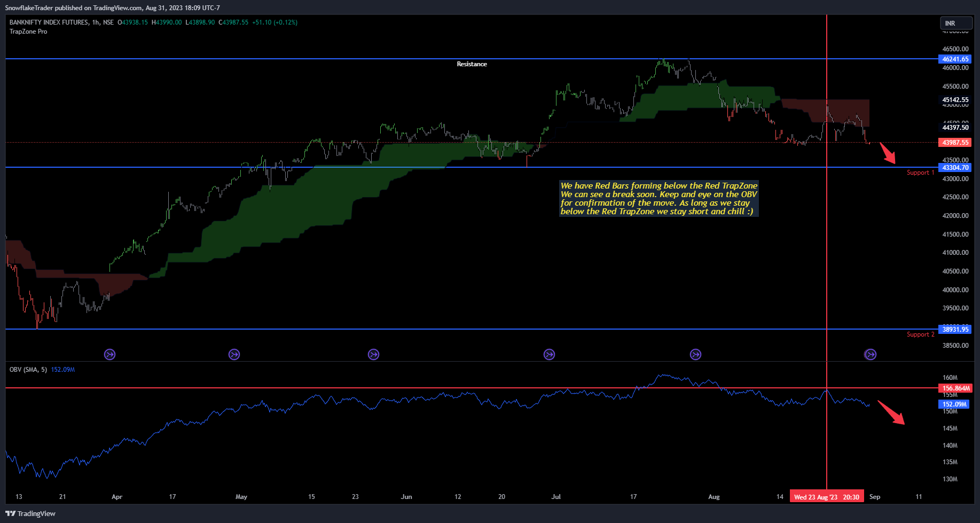The width and height of the screenshot is (980, 523).
Task: Click the +51.10 (+0.12%) change value
Action: click(275, 22)
